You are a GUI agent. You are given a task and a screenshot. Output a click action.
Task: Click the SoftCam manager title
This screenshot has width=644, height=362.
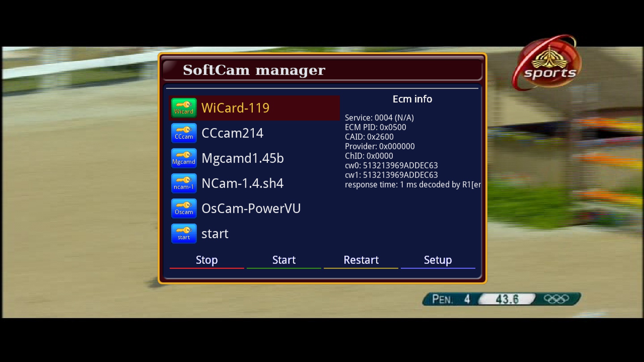tap(254, 70)
